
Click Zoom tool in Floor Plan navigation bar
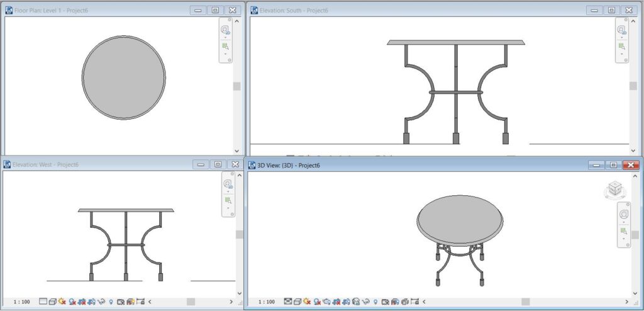pos(225,46)
